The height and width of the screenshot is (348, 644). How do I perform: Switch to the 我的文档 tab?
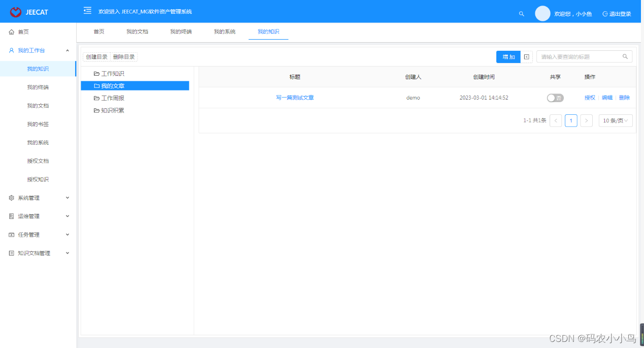pos(137,31)
